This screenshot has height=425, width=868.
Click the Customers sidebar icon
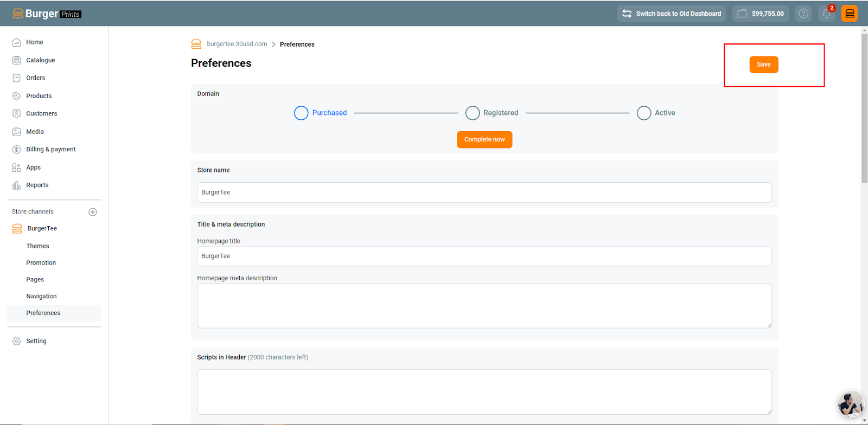click(17, 114)
